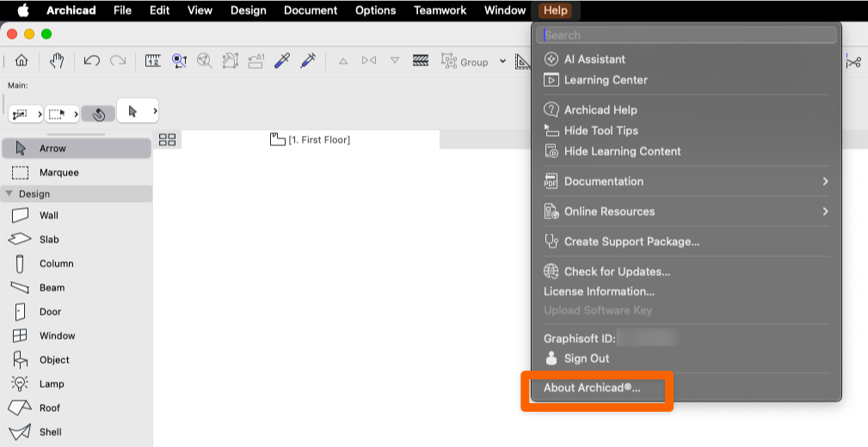Image resolution: width=868 pixels, height=447 pixels.
Task: Click the Home icon in the toolbar
Action: pos(21,61)
